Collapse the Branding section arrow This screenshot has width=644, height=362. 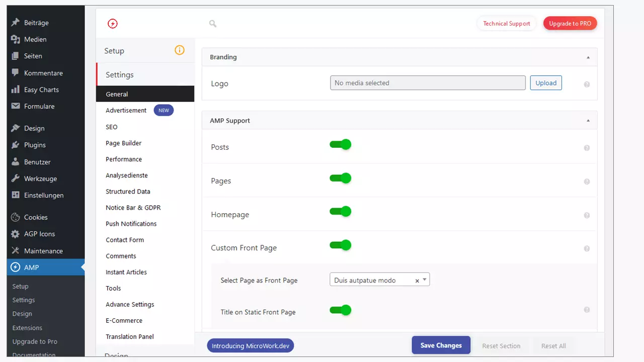[588, 57]
